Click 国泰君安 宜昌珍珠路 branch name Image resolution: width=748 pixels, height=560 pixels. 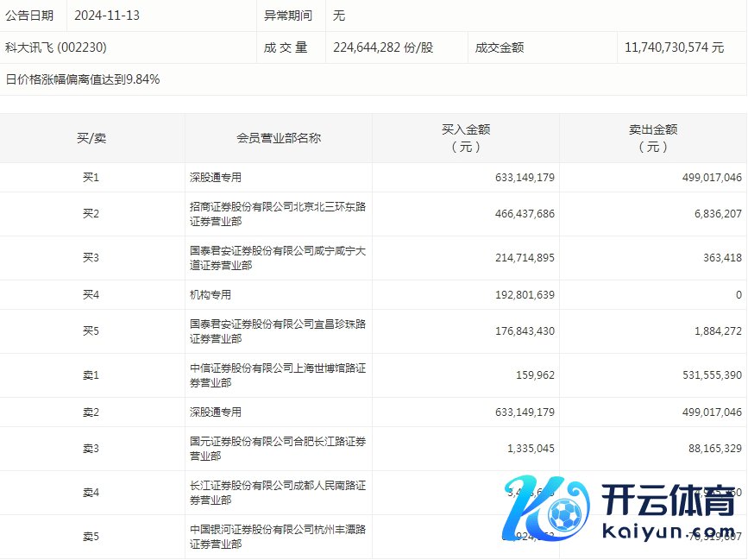(278, 331)
